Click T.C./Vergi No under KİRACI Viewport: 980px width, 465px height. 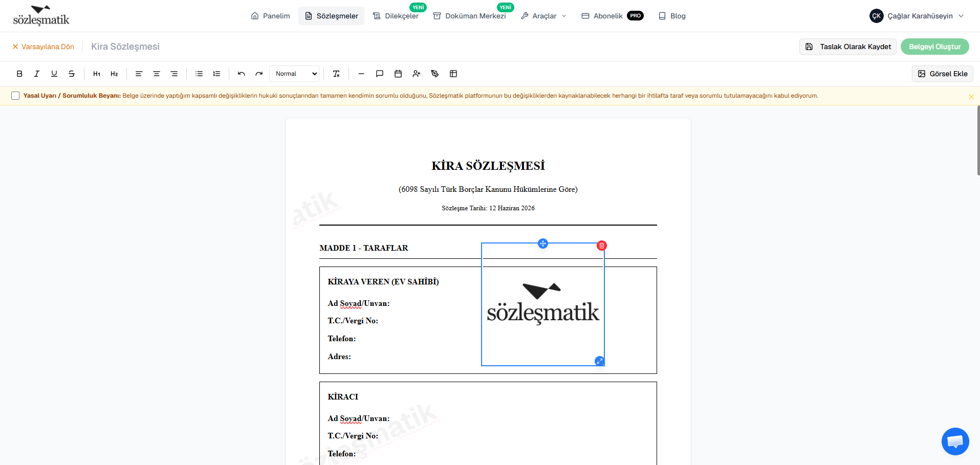pyautogui.click(x=353, y=436)
